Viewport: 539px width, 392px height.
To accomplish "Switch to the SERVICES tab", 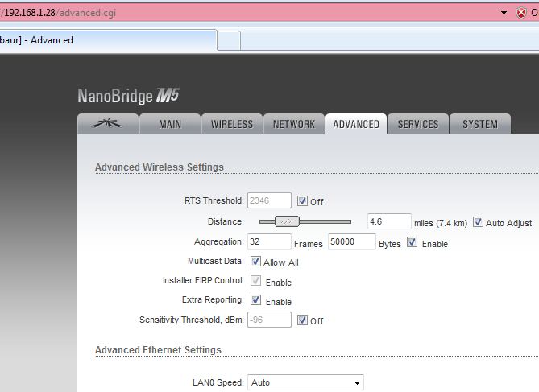I will [x=418, y=124].
